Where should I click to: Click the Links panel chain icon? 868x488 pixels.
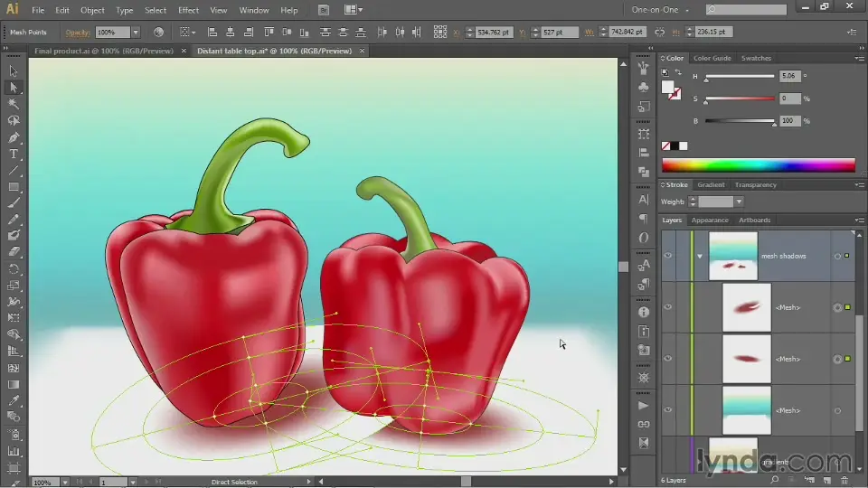(x=643, y=424)
